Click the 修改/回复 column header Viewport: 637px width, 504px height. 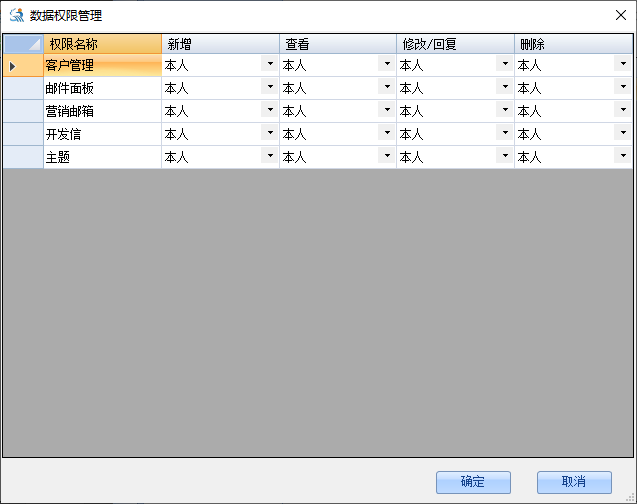455,44
